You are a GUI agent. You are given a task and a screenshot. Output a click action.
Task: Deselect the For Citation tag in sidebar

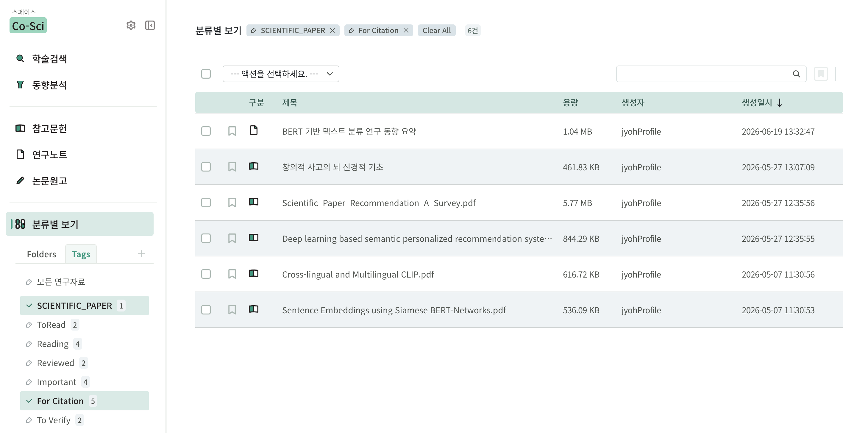(84, 401)
